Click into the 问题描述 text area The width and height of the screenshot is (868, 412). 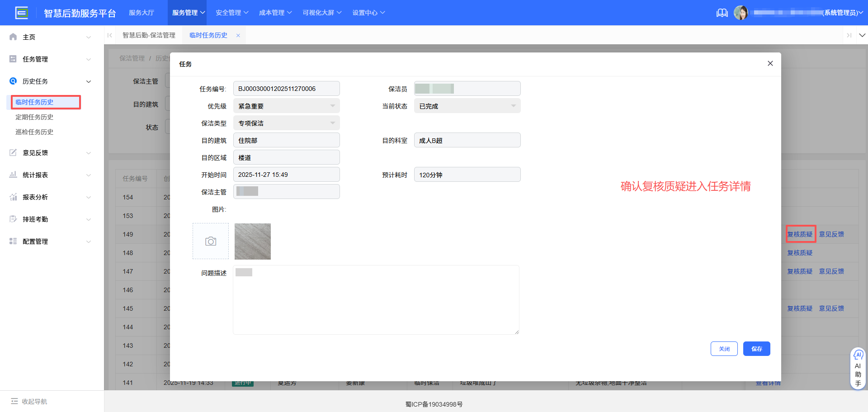[x=376, y=303]
